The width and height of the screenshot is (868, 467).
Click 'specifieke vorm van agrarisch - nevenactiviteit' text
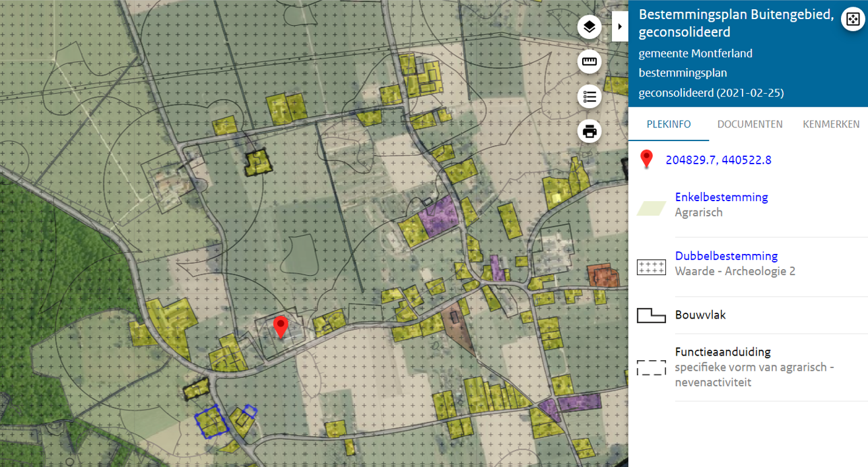(754, 375)
